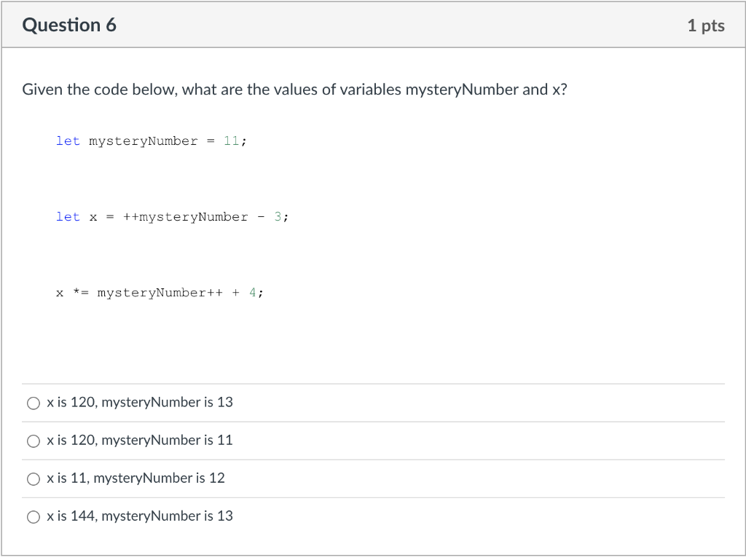This screenshot has height=560, width=746.
Task: Click the "Question 6" heading
Action: click(x=69, y=24)
